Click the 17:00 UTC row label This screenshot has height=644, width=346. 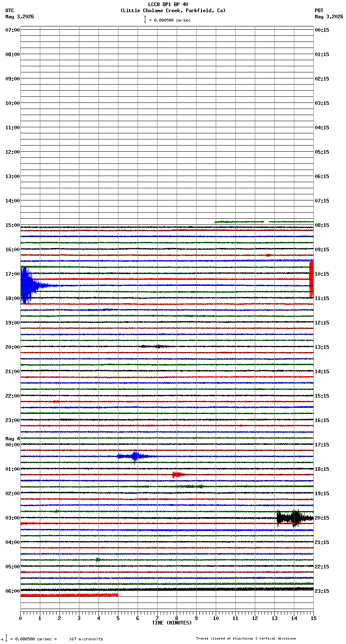click(13, 274)
